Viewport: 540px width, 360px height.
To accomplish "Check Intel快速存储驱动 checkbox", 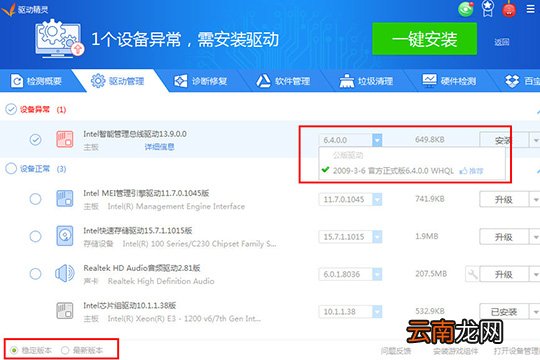I will click(x=35, y=236).
